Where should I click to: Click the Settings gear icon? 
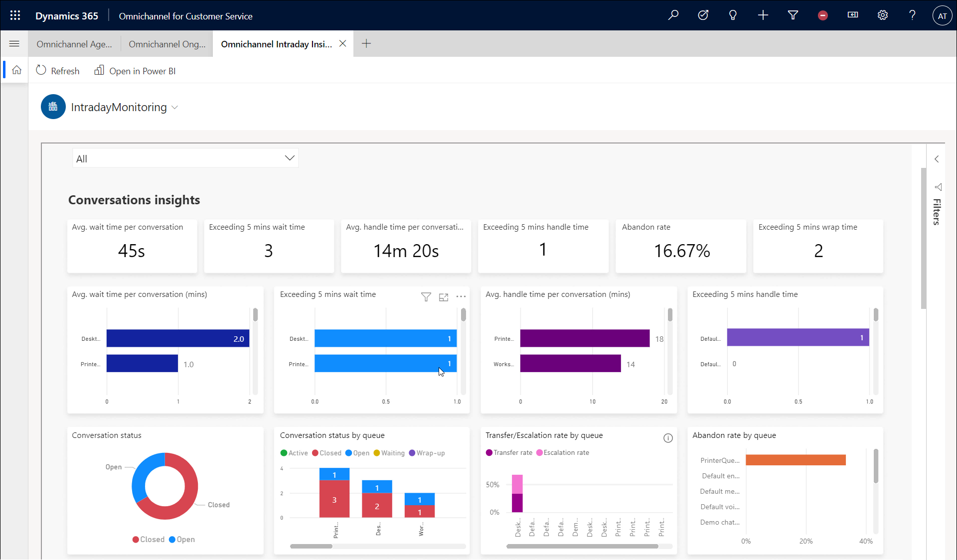click(x=883, y=15)
